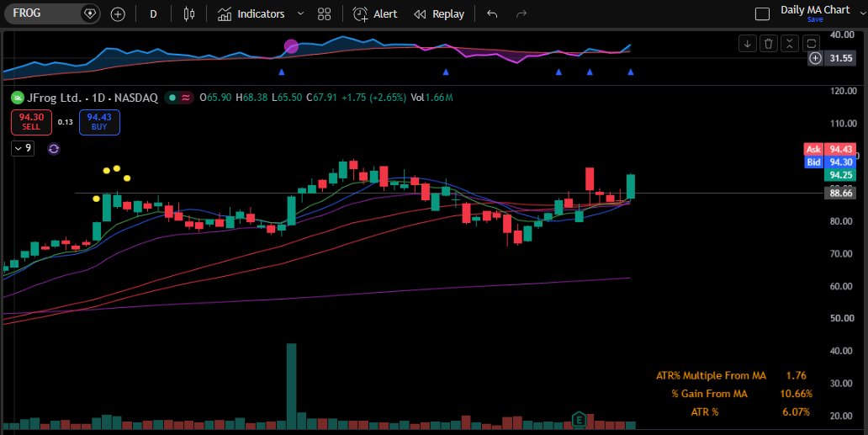
Task: Click the O65.90 open value
Action: [215, 98]
